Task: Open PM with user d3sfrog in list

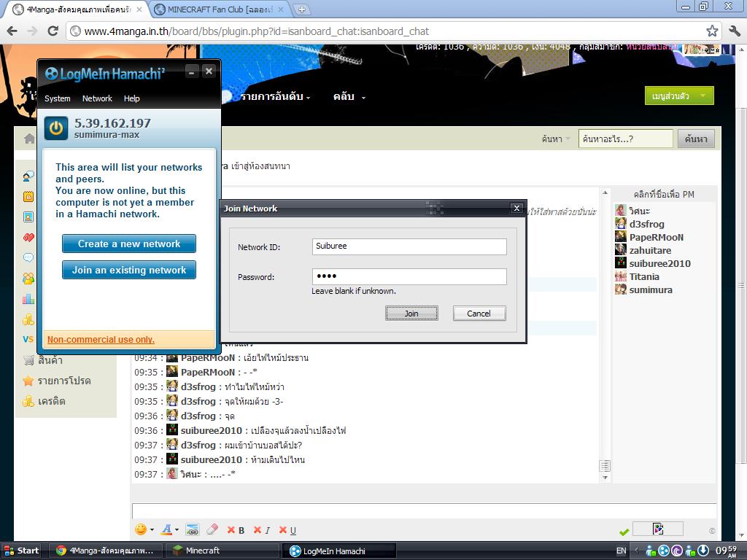Action: (646, 224)
